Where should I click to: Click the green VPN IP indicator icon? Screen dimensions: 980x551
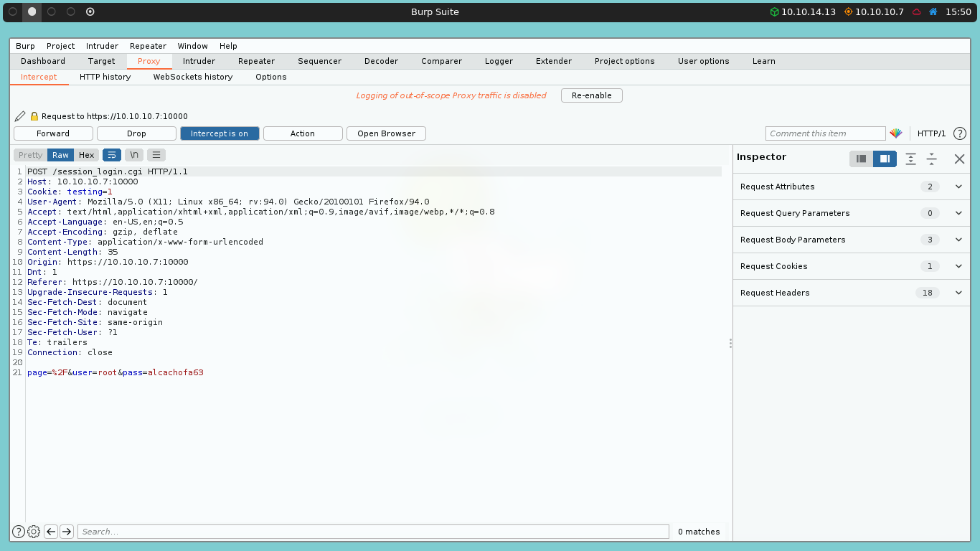(x=774, y=11)
